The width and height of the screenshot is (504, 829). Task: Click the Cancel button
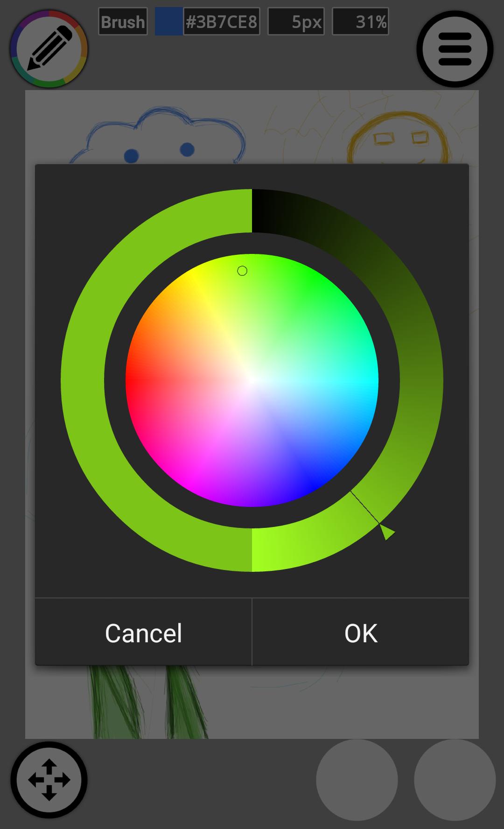tap(143, 632)
